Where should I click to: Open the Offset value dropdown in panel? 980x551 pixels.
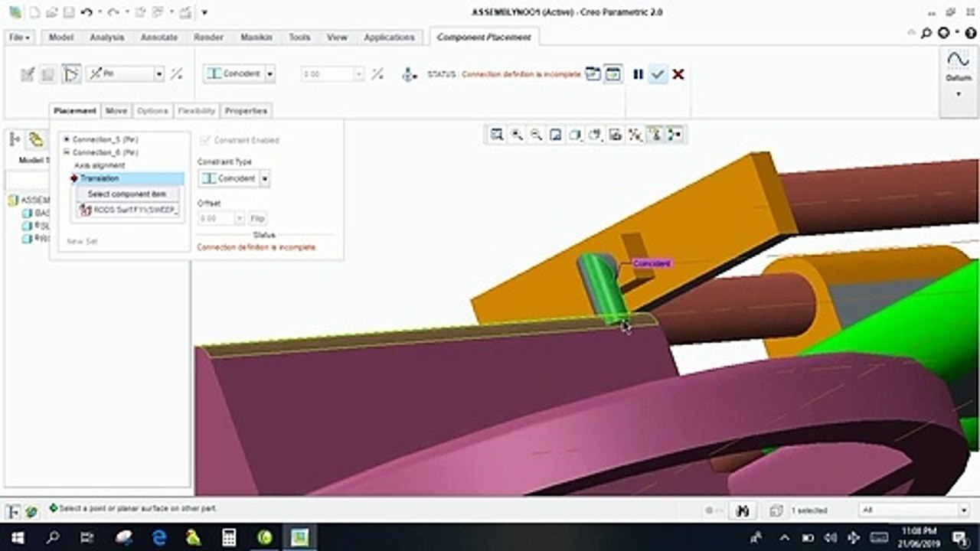[238, 219]
